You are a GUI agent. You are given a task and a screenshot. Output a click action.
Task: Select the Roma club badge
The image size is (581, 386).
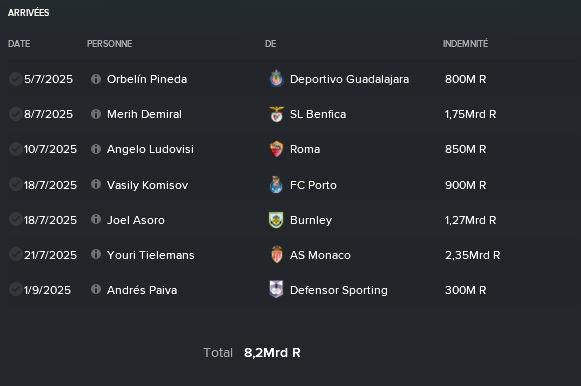click(276, 149)
